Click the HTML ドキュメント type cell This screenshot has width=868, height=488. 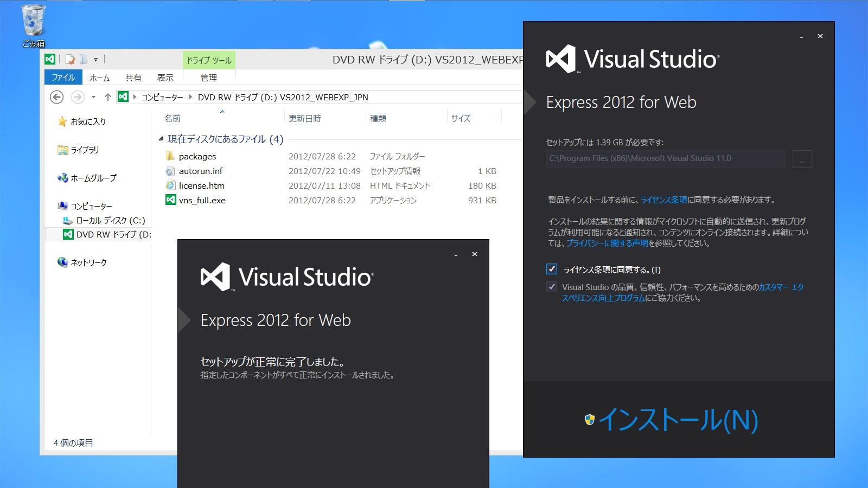click(400, 185)
